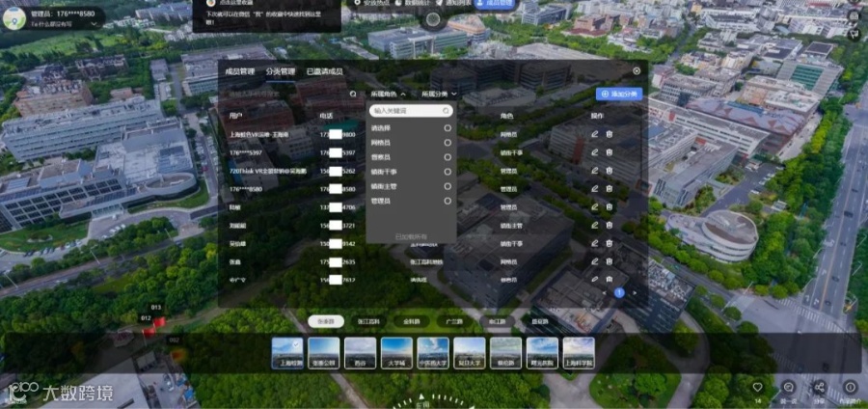Collapse the 所属角色 dropdown
This screenshot has height=409, width=868.
[x=388, y=95]
